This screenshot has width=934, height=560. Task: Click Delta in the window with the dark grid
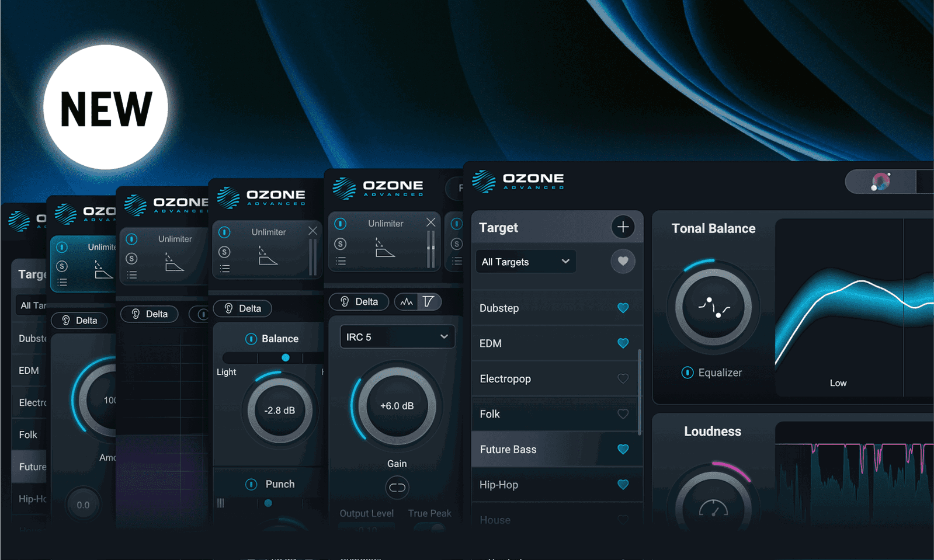150,314
